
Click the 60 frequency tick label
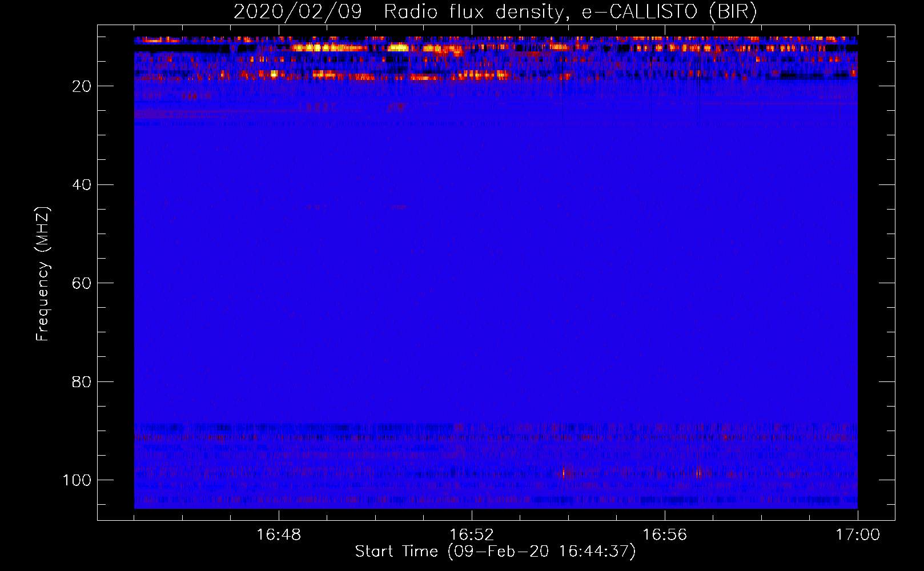[81, 283]
